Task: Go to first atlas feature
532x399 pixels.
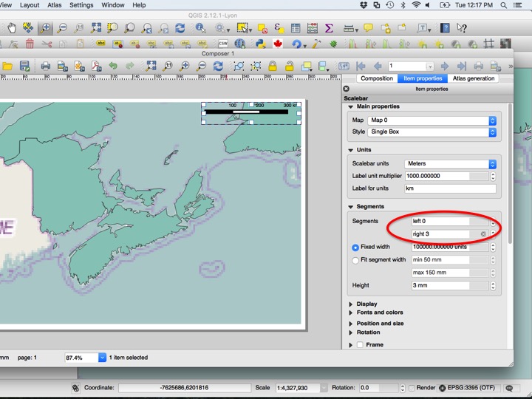Action: point(361,66)
